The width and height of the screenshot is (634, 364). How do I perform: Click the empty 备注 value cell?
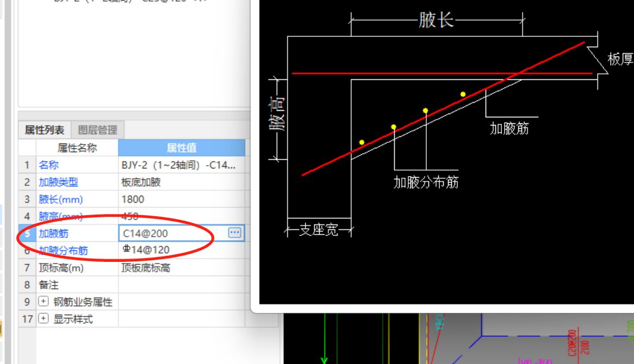[182, 285]
